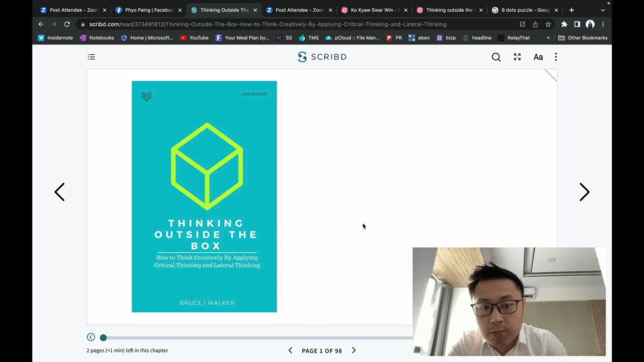The height and width of the screenshot is (362, 644).
Task: Click the '2 pages left in this chapter' text
Action: point(127,351)
